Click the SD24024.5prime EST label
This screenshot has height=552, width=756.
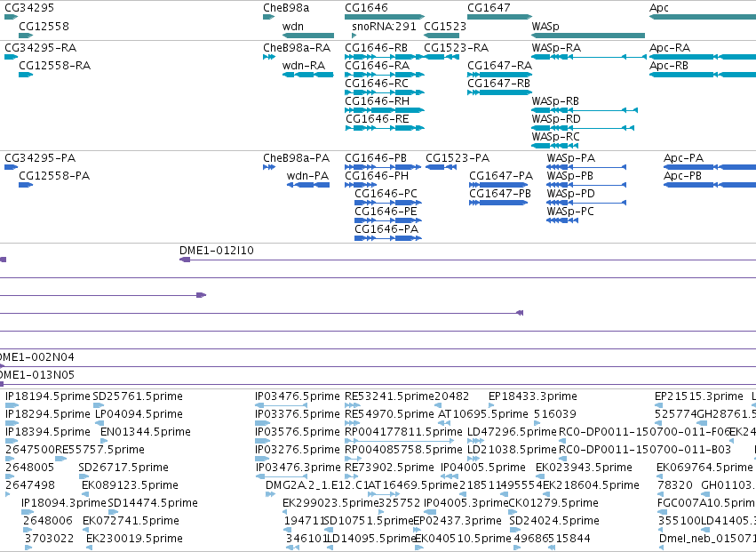(554, 521)
